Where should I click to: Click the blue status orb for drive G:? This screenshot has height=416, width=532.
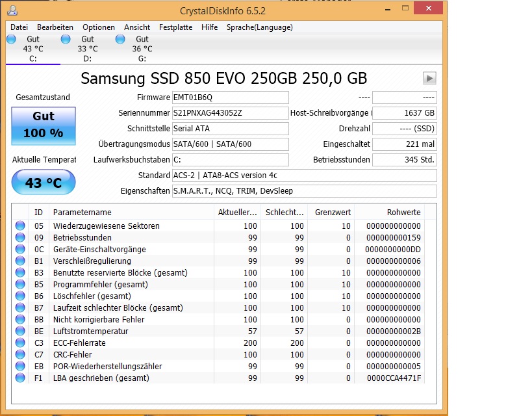(x=120, y=39)
